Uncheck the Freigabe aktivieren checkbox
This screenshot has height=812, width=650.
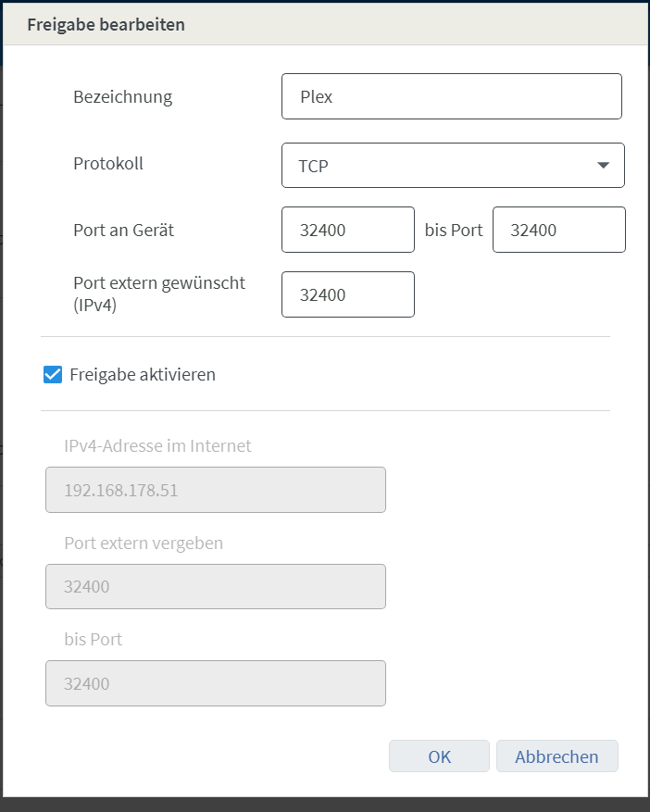53,375
